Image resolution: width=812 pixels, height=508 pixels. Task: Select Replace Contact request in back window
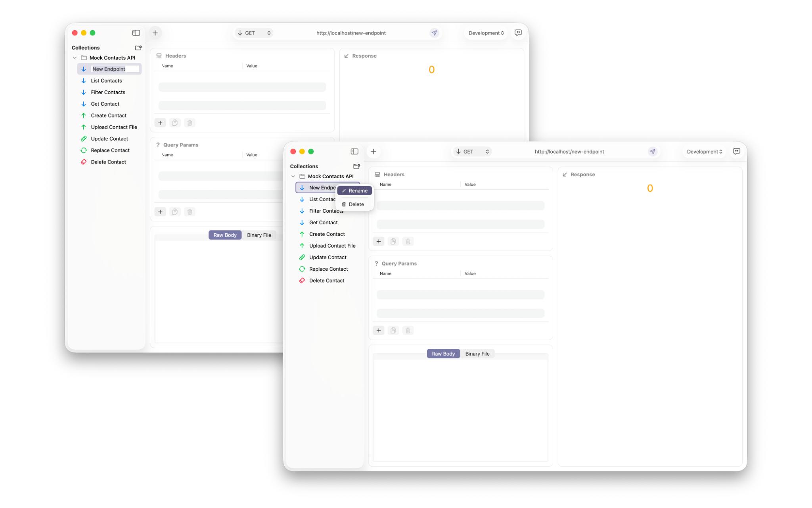point(109,150)
